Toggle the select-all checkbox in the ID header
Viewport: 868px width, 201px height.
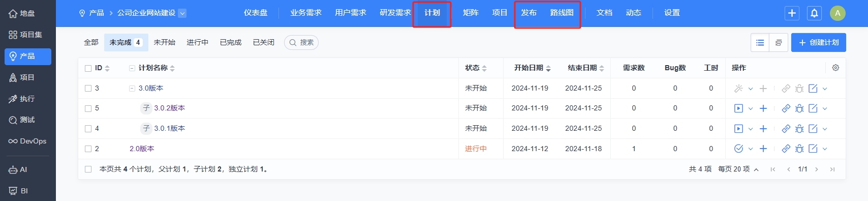pos(88,68)
